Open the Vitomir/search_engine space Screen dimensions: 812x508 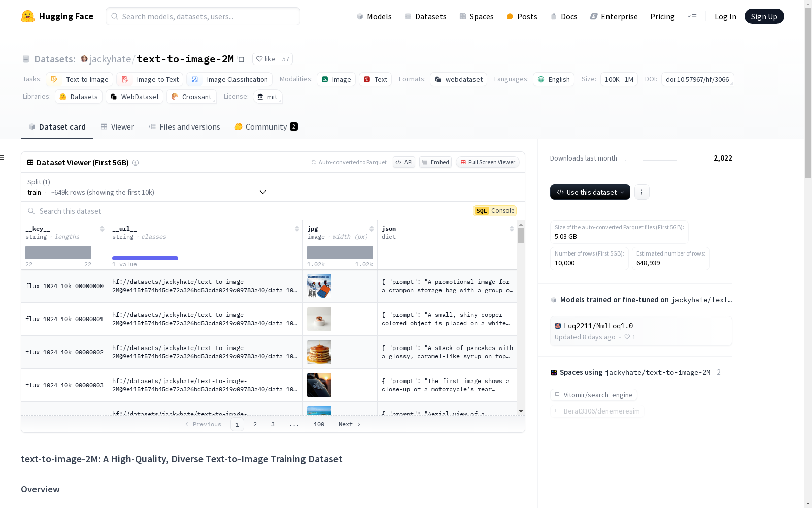[x=594, y=395]
